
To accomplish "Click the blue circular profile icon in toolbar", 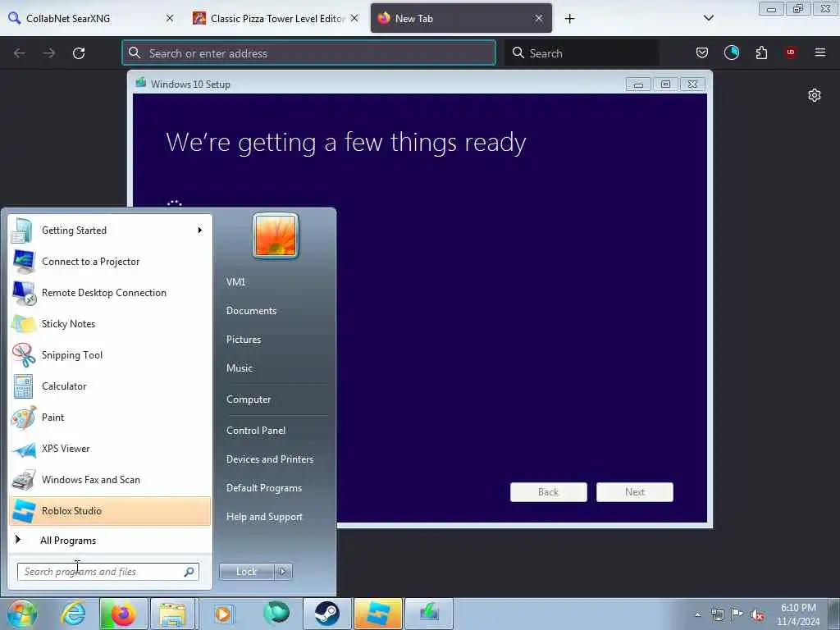I will tap(731, 52).
